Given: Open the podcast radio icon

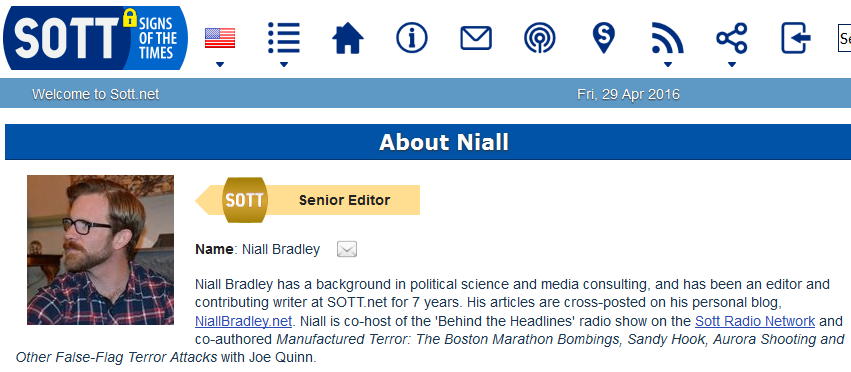Looking at the screenshot, I should click(539, 38).
